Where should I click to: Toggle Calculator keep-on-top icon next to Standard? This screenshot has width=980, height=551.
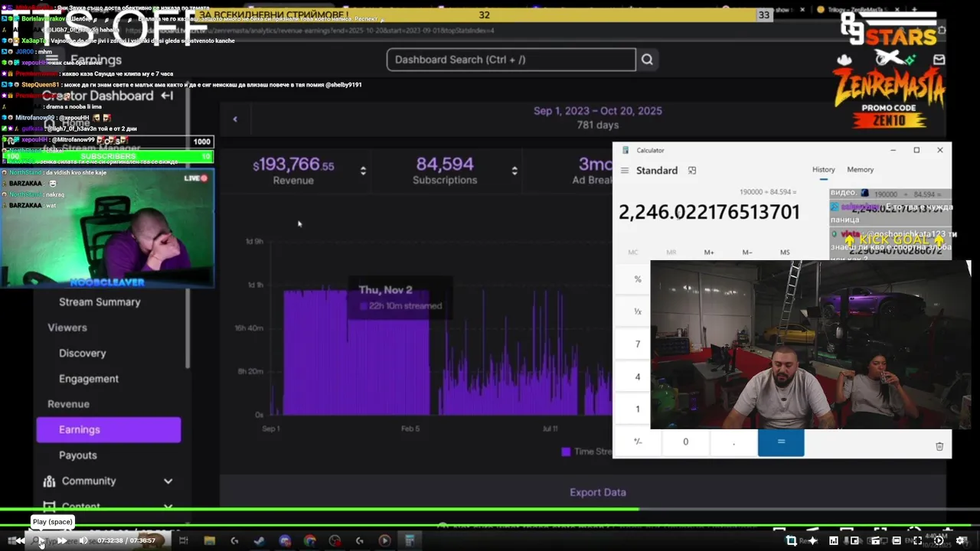pos(692,171)
